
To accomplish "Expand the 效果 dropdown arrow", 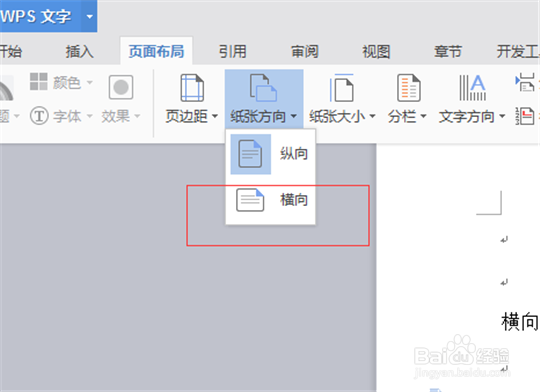I will coord(137,116).
